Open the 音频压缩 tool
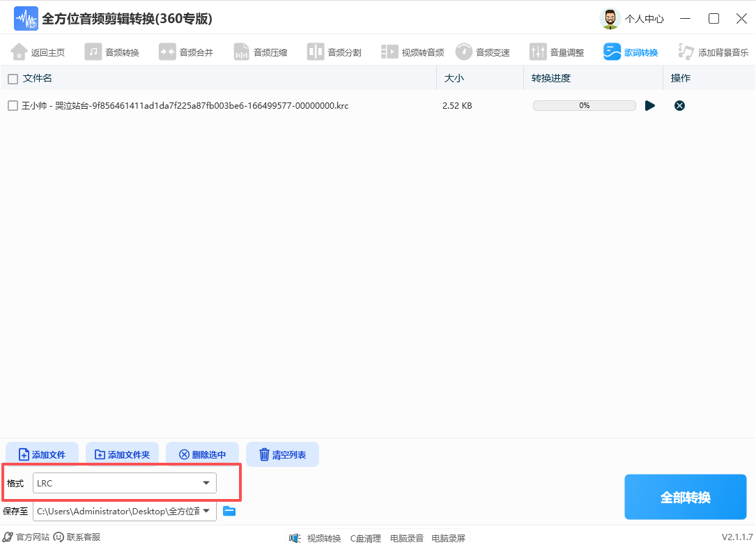The width and height of the screenshot is (756, 545). pyautogui.click(x=260, y=51)
